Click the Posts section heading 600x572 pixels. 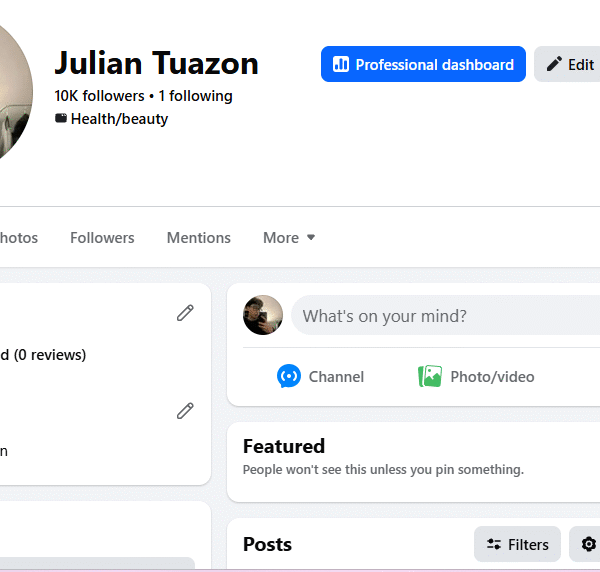[x=267, y=544]
